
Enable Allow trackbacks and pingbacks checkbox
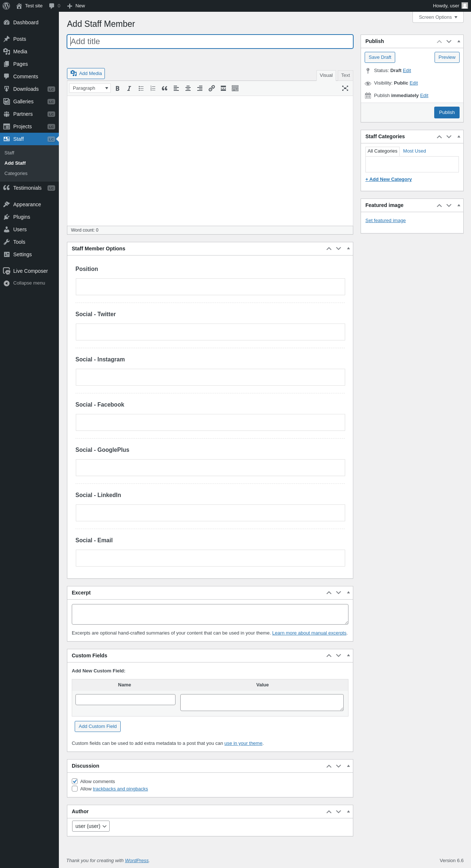click(75, 789)
